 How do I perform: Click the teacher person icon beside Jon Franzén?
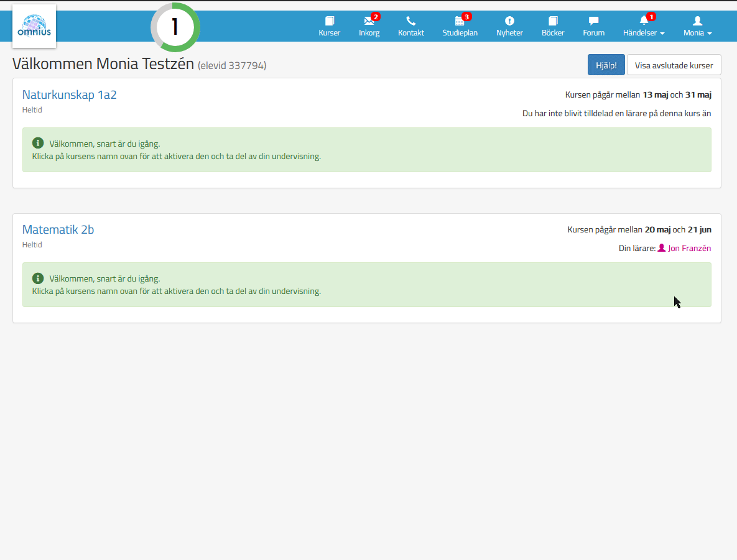(x=661, y=248)
